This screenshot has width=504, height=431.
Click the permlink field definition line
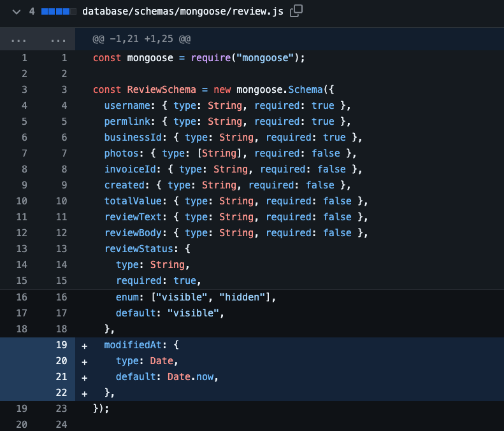pos(227,122)
